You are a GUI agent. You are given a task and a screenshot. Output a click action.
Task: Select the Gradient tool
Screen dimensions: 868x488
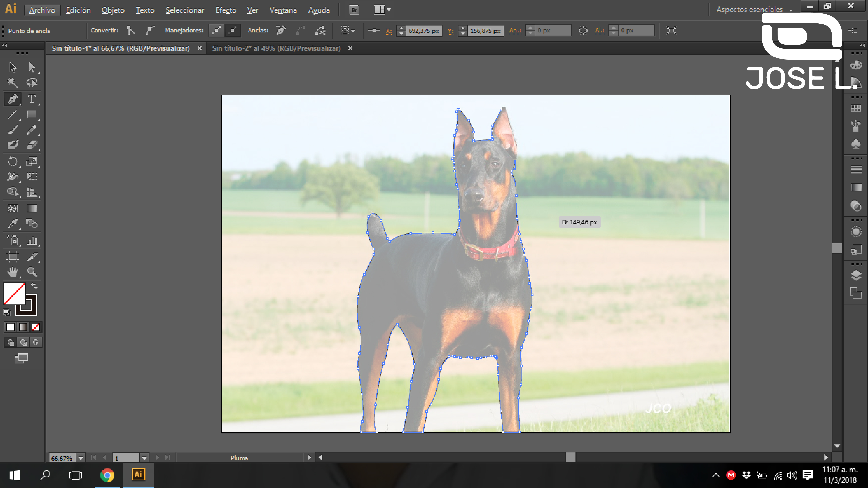pyautogui.click(x=32, y=209)
